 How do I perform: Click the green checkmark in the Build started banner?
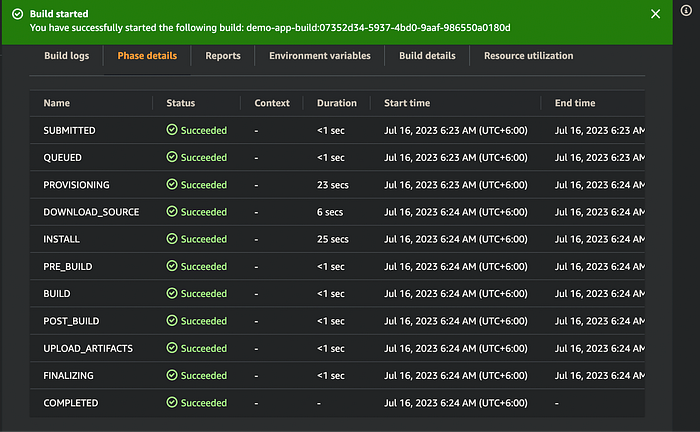click(x=17, y=14)
